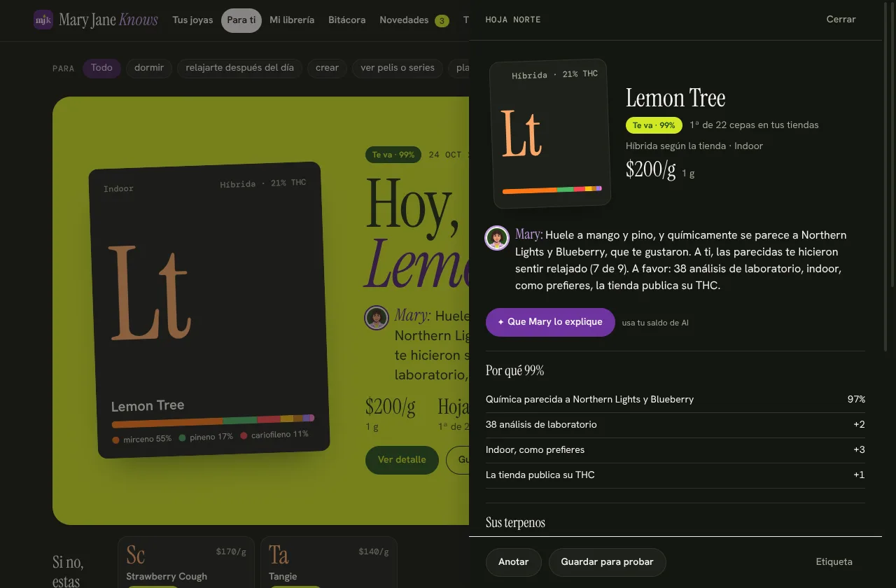Click the 'Por qué 99%' heading
896x588 pixels.
(x=514, y=370)
